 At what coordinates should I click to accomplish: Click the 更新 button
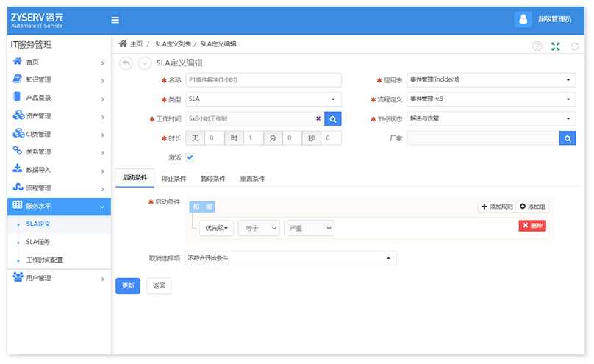click(x=128, y=286)
